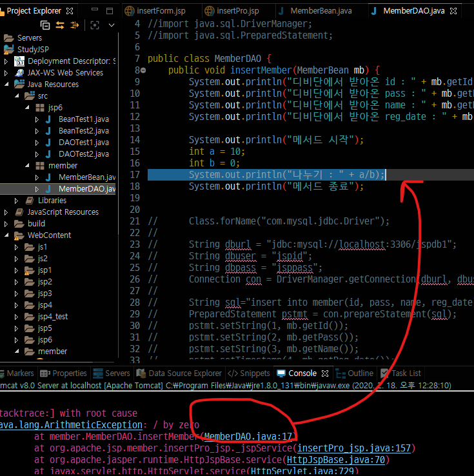This screenshot has width=474, height=476.
Task: Select the WebContent folder
Action: coord(43,235)
